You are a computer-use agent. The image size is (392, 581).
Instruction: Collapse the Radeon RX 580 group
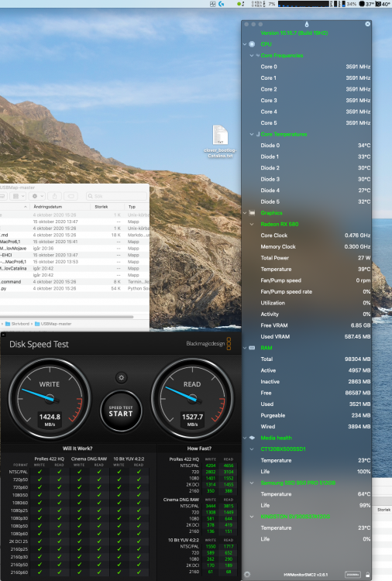(252, 224)
